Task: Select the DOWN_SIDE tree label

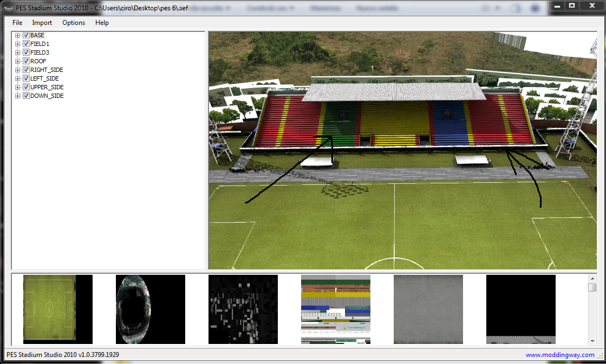Action: 47,96
